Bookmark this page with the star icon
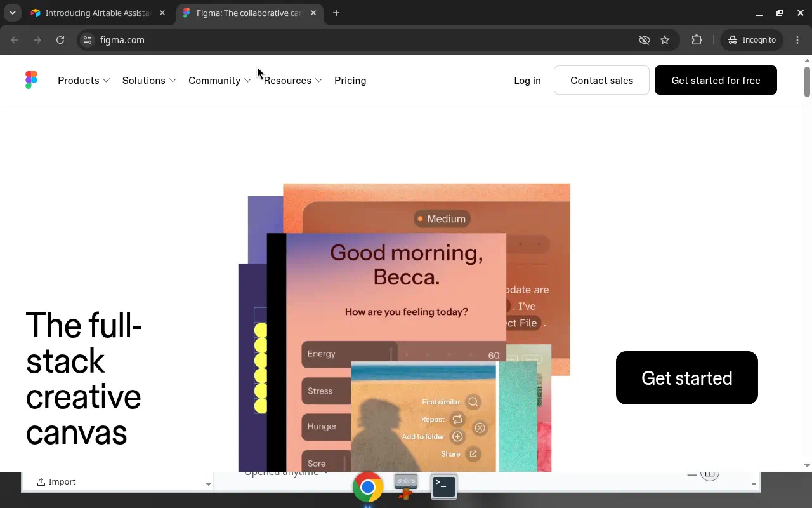This screenshot has width=812, height=508. click(x=665, y=40)
